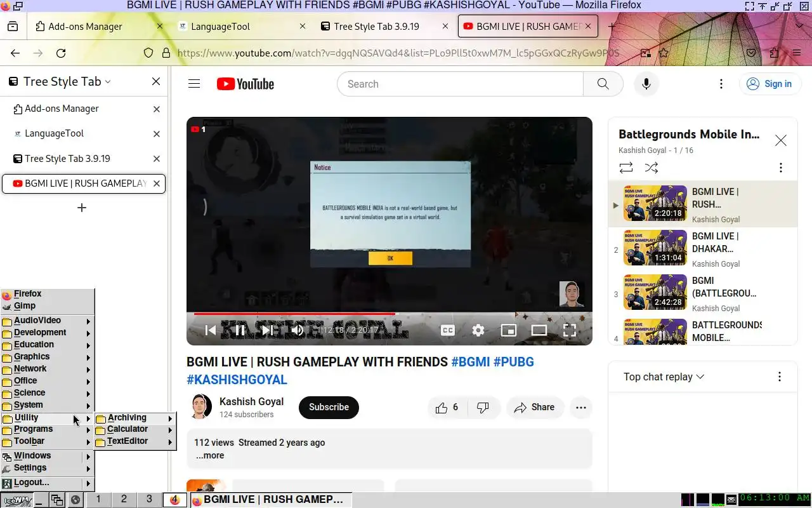
Task: Click the Share button
Action: tap(535, 408)
